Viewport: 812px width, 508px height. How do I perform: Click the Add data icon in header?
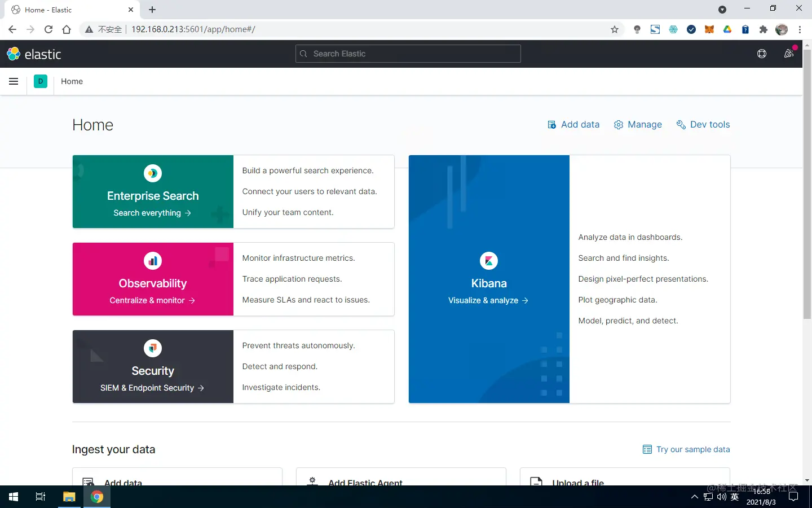(x=552, y=125)
